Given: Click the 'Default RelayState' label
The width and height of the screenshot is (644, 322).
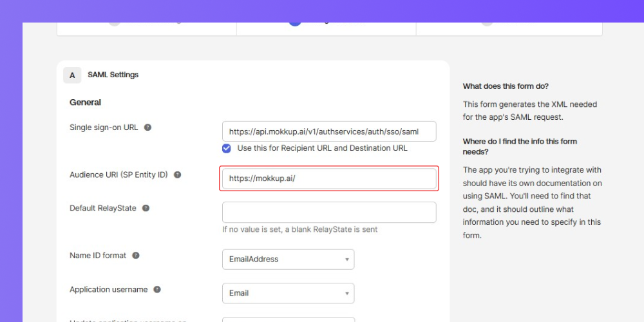Looking at the screenshot, I should coord(102,208).
